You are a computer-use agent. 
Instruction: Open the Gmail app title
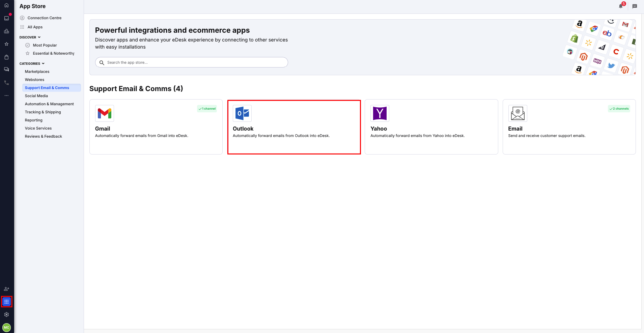pos(103,129)
